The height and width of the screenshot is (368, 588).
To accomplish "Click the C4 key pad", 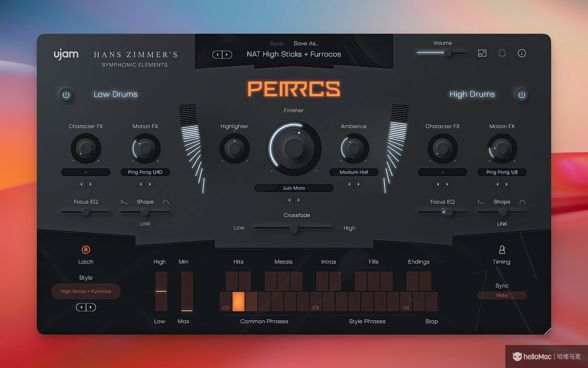I will click(x=406, y=302).
